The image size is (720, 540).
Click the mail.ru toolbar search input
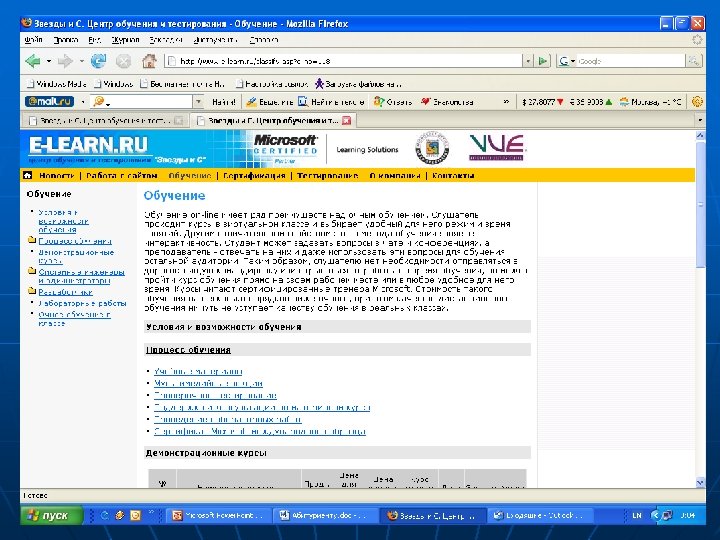pyautogui.click(x=141, y=101)
